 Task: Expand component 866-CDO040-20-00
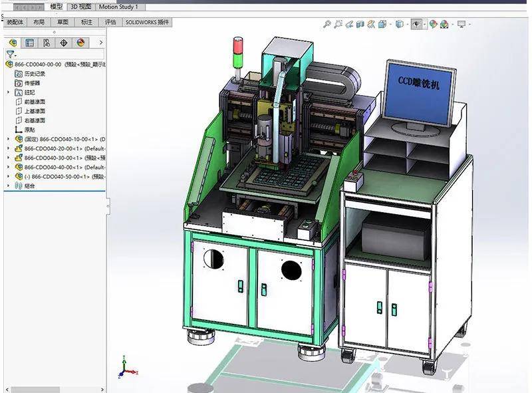click(9, 149)
